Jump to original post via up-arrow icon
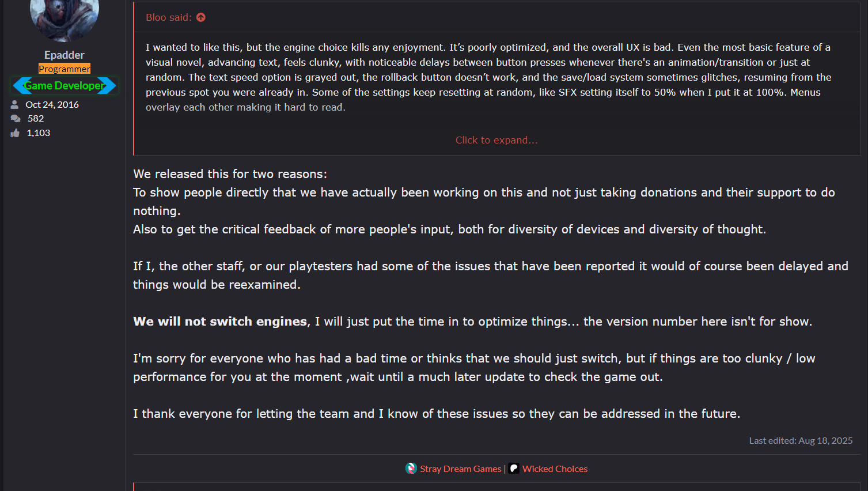Viewport: 868px width, 491px height. click(x=201, y=17)
